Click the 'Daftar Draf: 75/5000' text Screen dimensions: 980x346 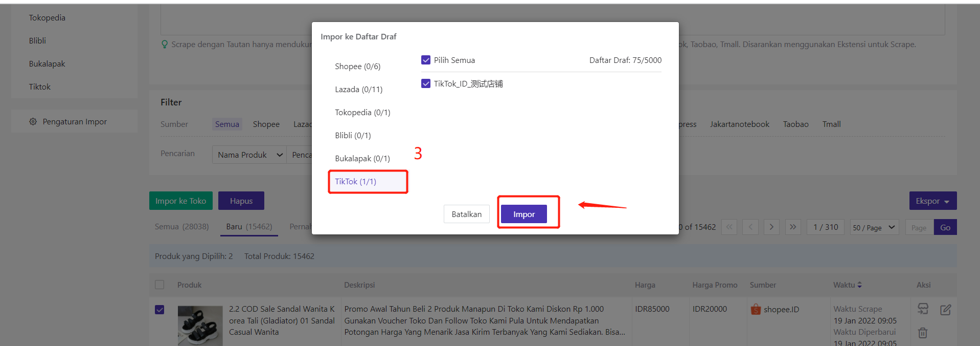coord(625,60)
